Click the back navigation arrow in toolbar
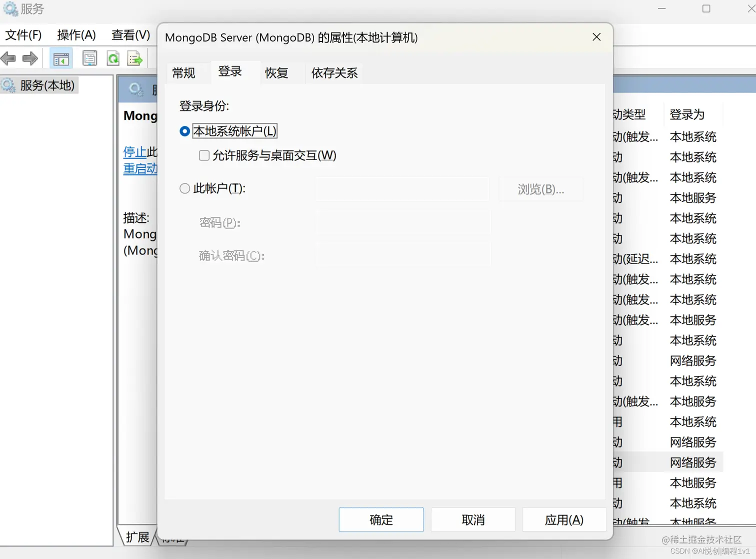756x559 pixels. (x=8, y=58)
